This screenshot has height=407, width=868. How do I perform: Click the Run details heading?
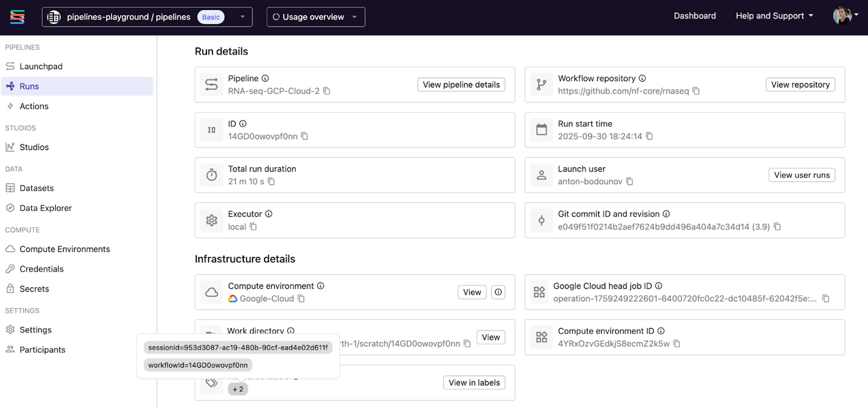pos(221,51)
